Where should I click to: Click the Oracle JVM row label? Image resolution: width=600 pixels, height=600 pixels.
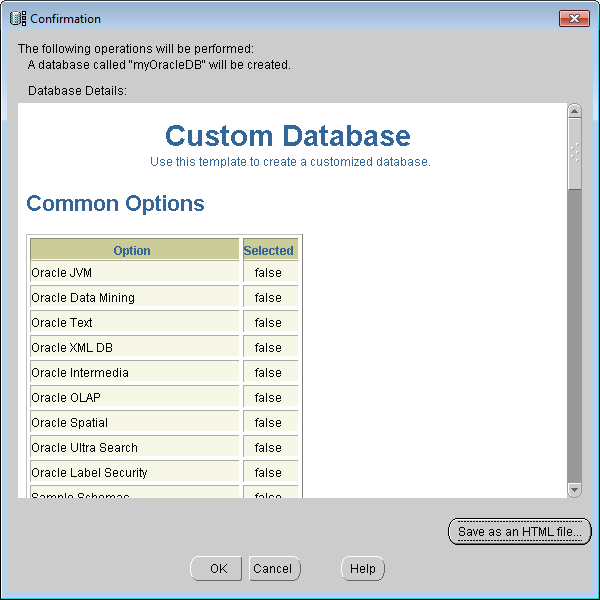click(61, 273)
